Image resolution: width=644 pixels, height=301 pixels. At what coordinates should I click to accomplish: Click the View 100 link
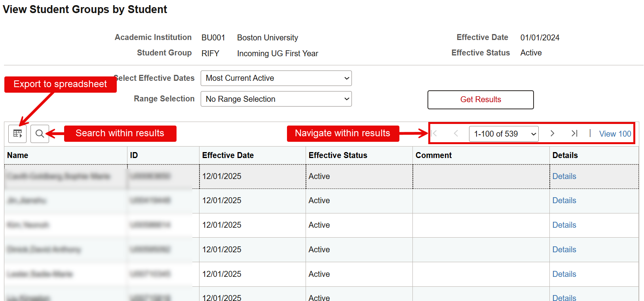615,134
